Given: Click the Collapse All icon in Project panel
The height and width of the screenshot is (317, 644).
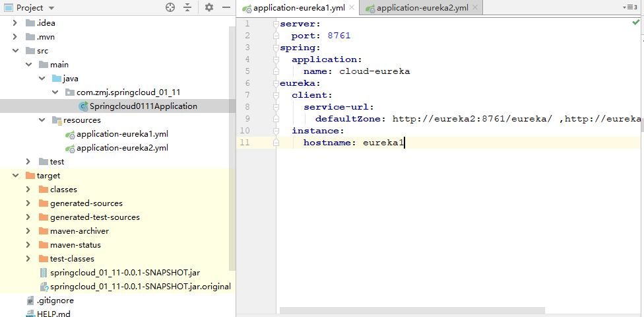Looking at the screenshot, I should coord(187,7).
